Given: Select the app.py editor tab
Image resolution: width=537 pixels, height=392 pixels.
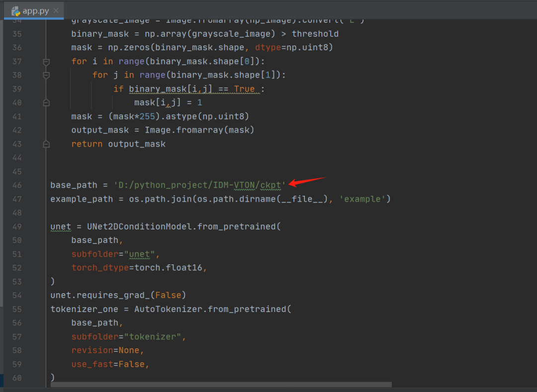Looking at the screenshot, I should [34, 11].
